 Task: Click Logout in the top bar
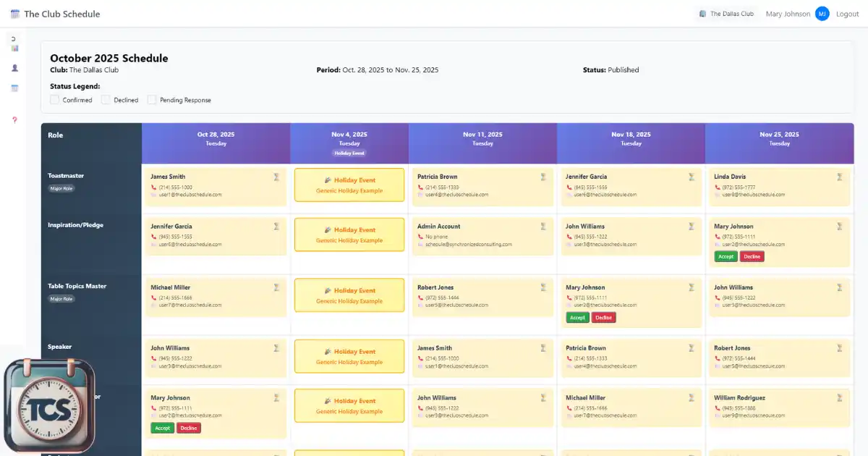coord(847,14)
